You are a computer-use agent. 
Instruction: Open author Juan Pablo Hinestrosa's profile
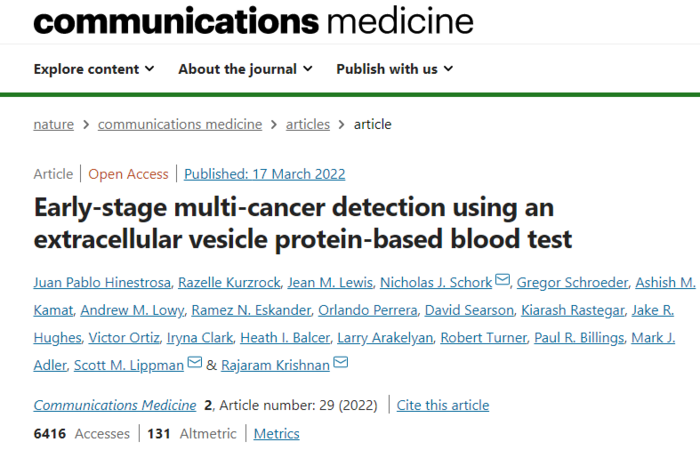coord(102,283)
